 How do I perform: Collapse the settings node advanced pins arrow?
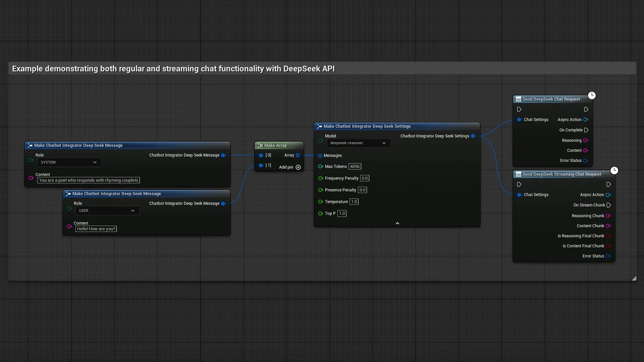397,223
